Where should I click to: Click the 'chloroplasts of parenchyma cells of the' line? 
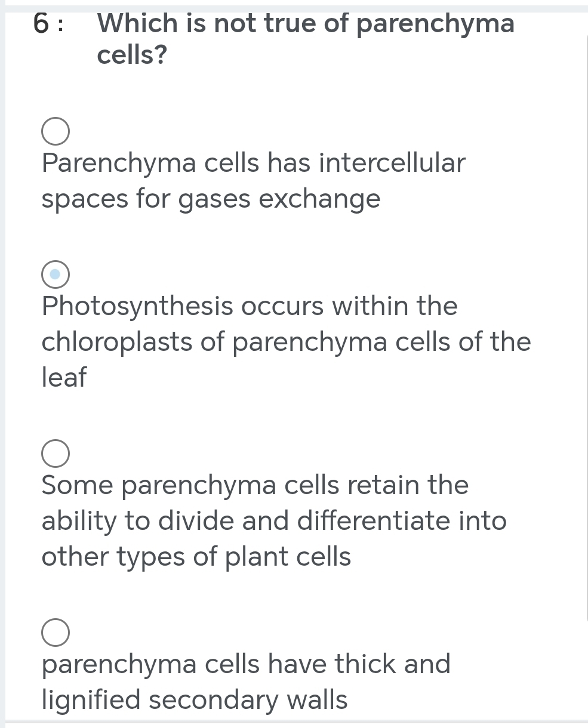pyautogui.click(x=286, y=342)
